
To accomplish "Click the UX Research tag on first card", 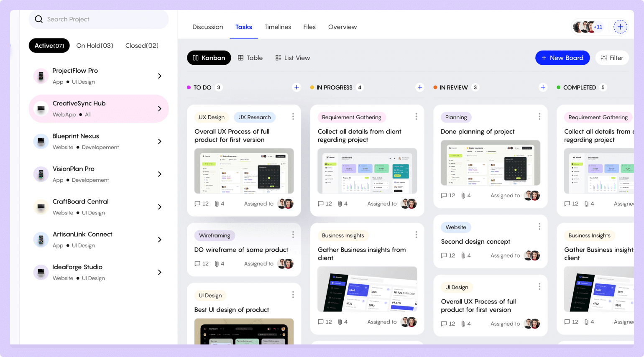I will (x=254, y=117).
